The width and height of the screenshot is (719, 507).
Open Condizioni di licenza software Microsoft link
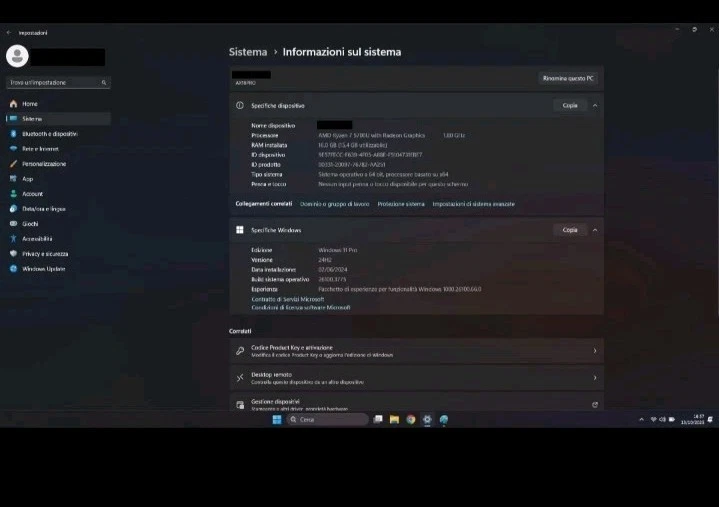(x=301, y=308)
